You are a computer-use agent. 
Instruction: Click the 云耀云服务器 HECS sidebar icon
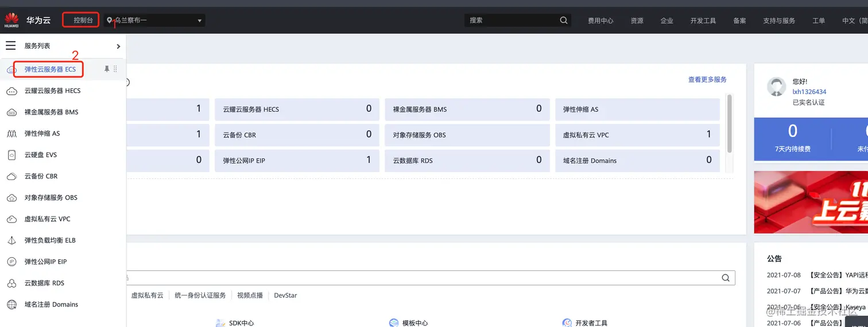click(x=11, y=91)
